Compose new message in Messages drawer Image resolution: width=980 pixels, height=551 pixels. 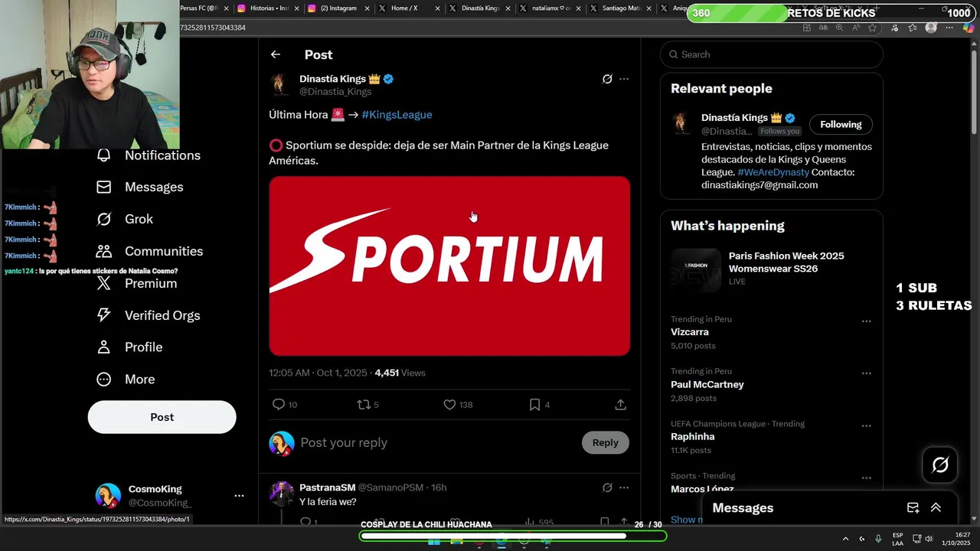[x=913, y=508]
